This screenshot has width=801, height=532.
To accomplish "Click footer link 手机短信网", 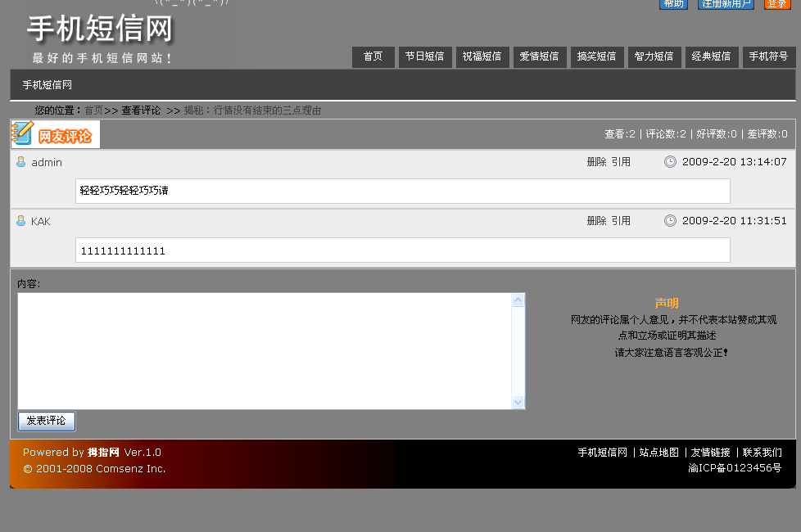I will (x=602, y=453).
